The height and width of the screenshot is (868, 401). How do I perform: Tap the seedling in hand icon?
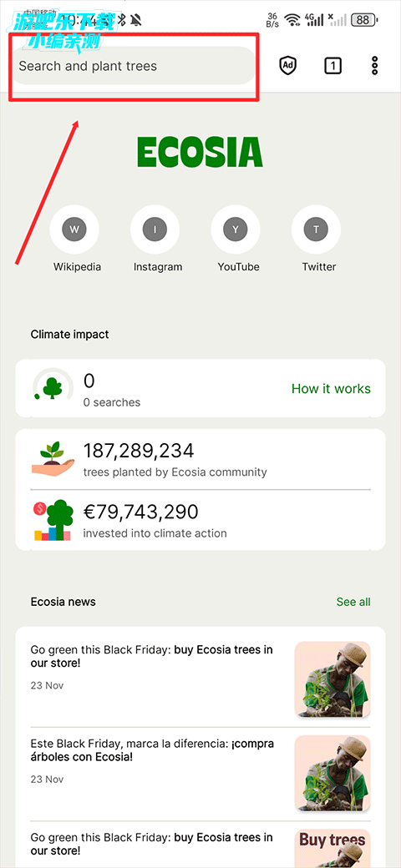click(x=53, y=458)
